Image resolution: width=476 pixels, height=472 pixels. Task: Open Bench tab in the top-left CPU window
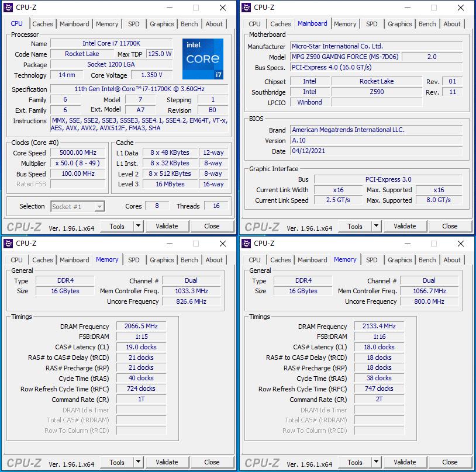coord(189,24)
